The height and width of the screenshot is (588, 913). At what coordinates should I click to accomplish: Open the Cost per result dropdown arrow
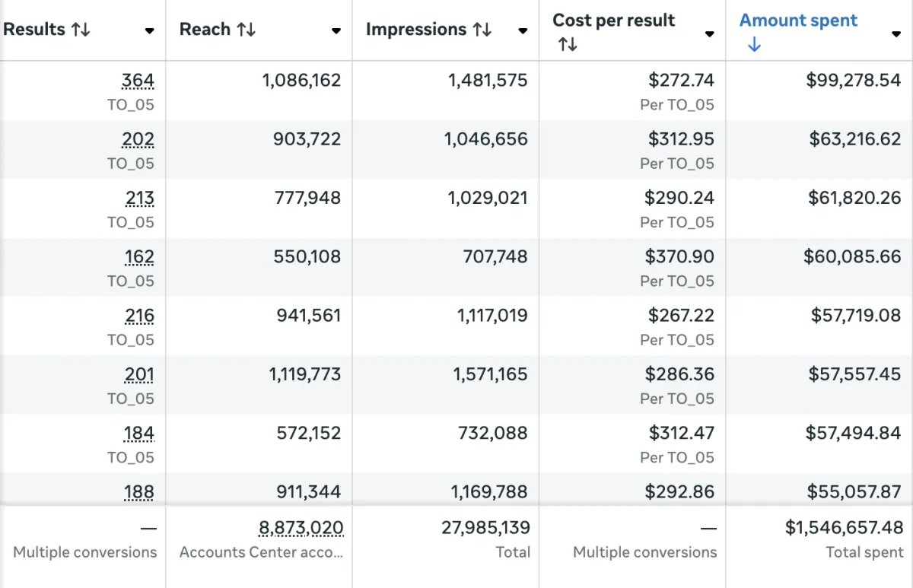[710, 33]
